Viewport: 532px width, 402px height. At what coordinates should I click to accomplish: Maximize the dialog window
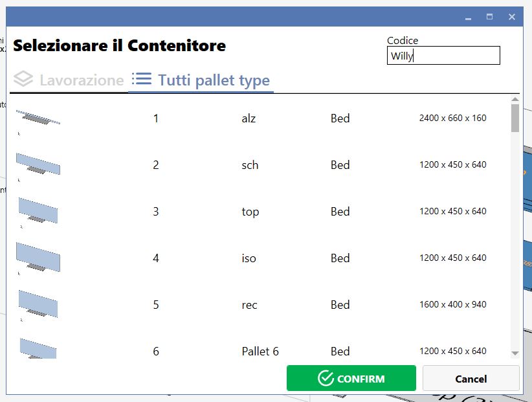click(x=489, y=17)
